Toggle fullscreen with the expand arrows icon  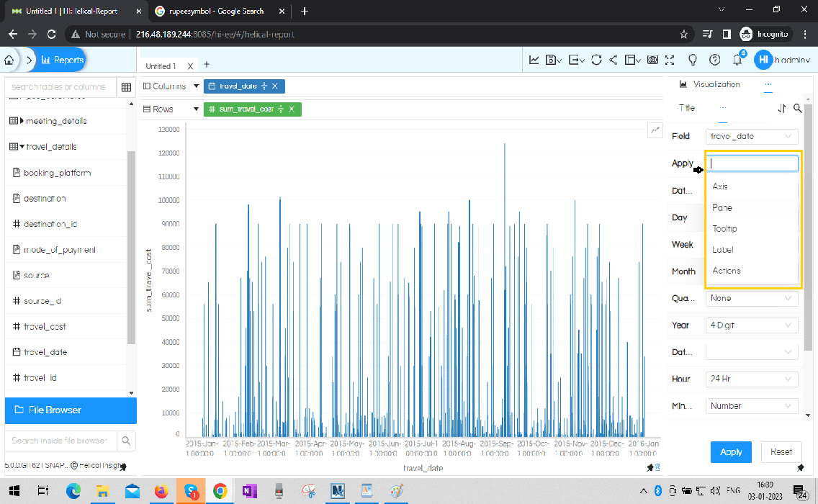[x=670, y=60]
